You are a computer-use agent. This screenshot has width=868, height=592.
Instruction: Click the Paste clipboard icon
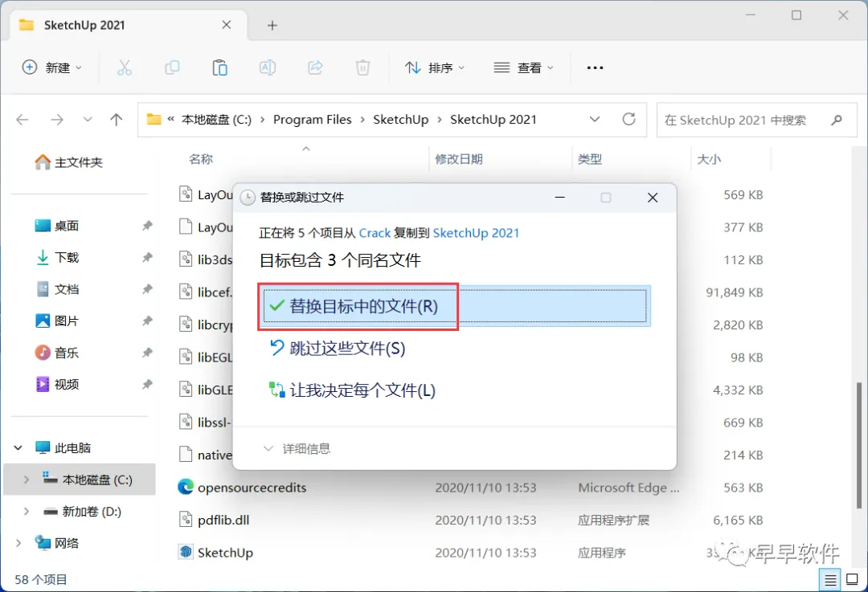tap(219, 67)
